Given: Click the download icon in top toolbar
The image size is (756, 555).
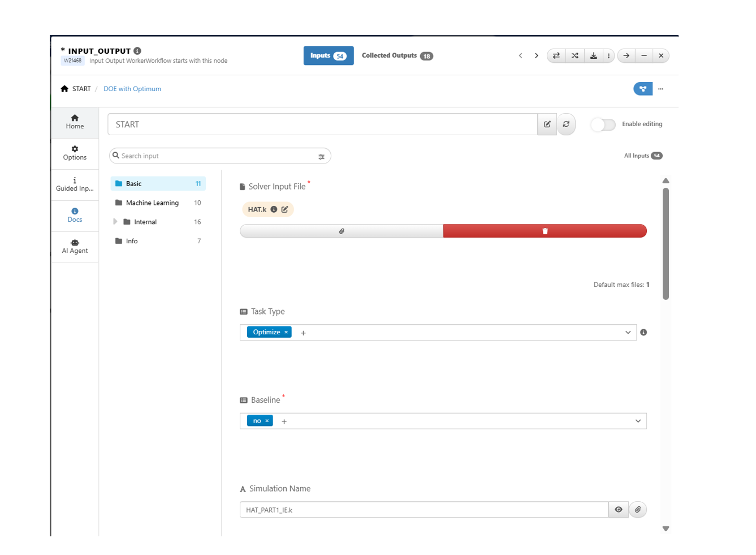Looking at the screenshot, I should click(x=593, y=55).
